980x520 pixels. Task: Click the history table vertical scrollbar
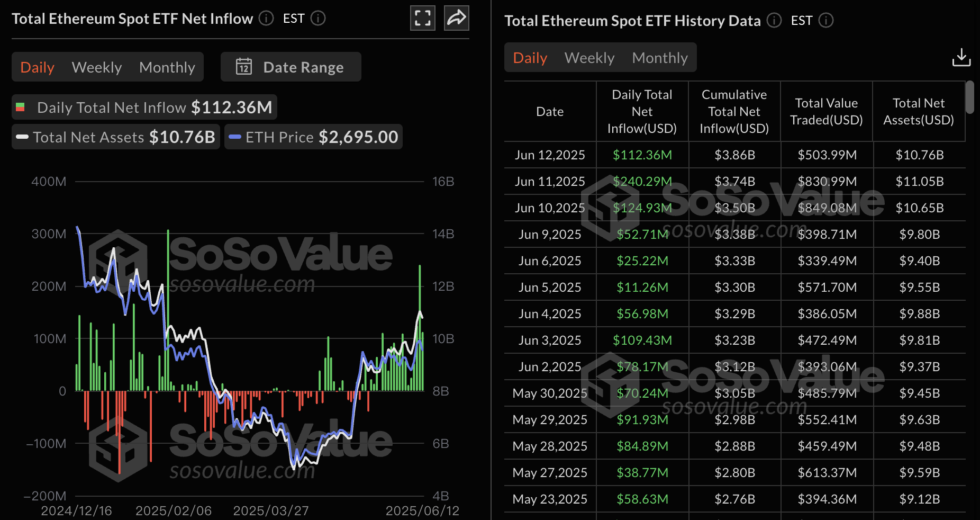pos(969,97)
